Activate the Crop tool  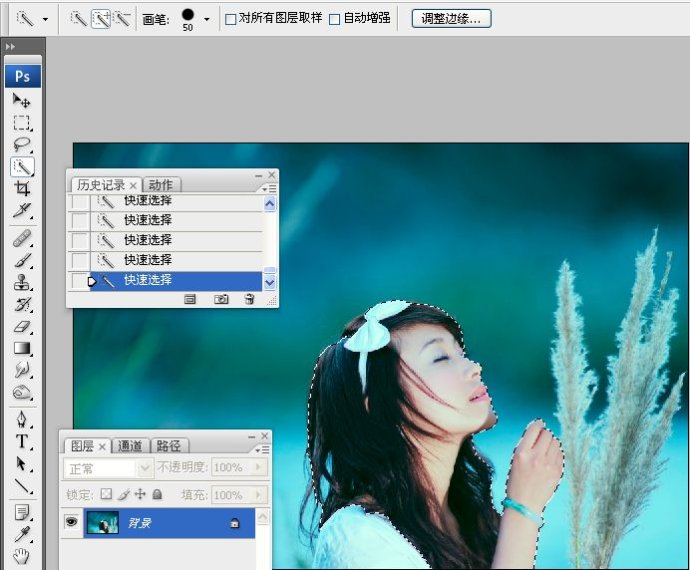click(22, 188)
